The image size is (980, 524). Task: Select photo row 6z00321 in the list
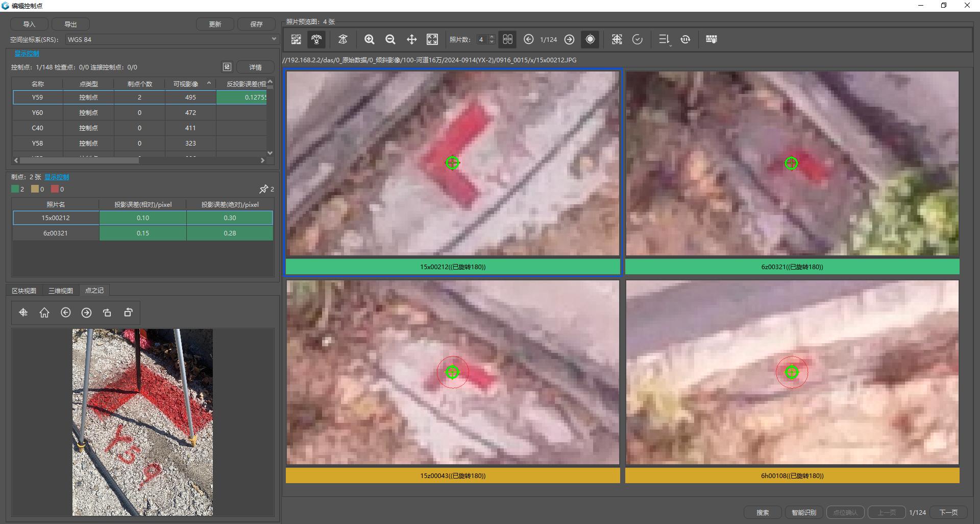[x=142, y=233]
